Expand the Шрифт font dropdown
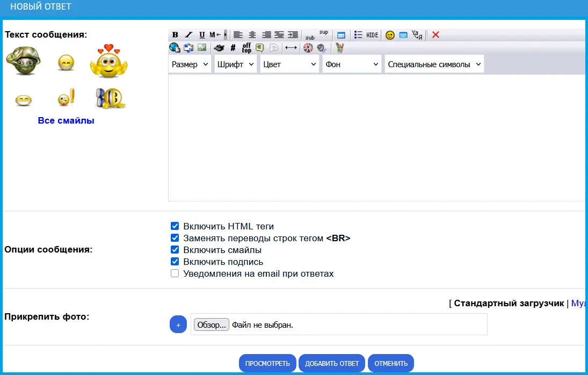This screenshot has height=375, width=588. pyautogui.click(x=236, y=64)
